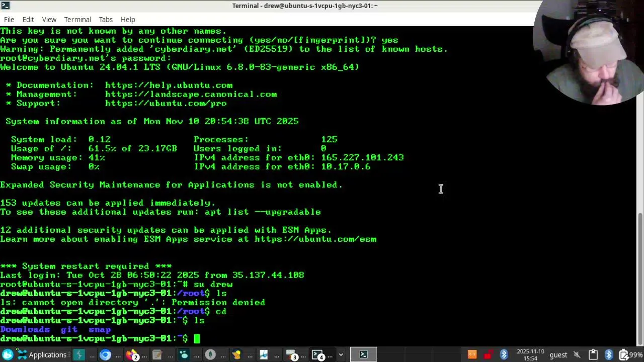Open the File menu
644x362 pixels.
pyautogui.click(x=9, y=19)
